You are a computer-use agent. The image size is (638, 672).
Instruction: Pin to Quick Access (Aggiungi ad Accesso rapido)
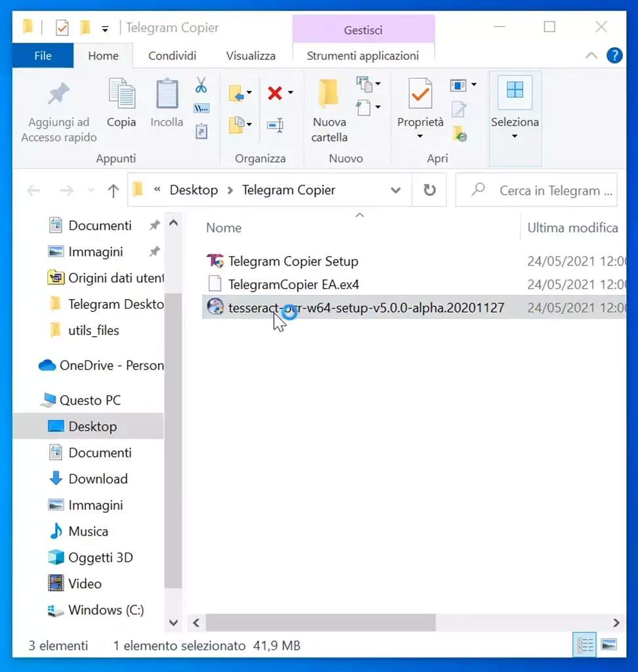(59, 111)
